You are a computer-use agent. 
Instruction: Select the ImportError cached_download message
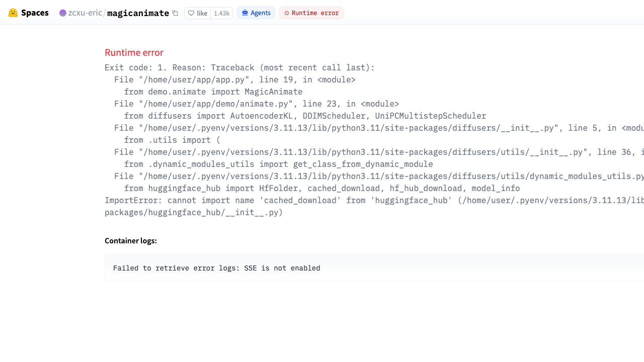374,201
